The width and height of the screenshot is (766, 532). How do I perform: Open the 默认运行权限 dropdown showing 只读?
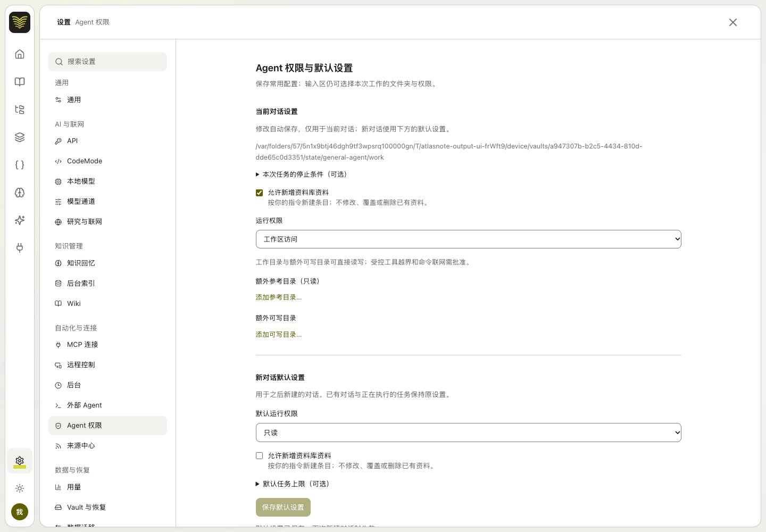click(x=469, y=433)
